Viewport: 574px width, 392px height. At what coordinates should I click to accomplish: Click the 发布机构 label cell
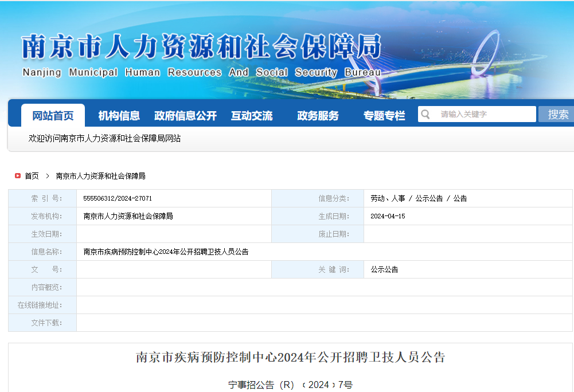42,216
